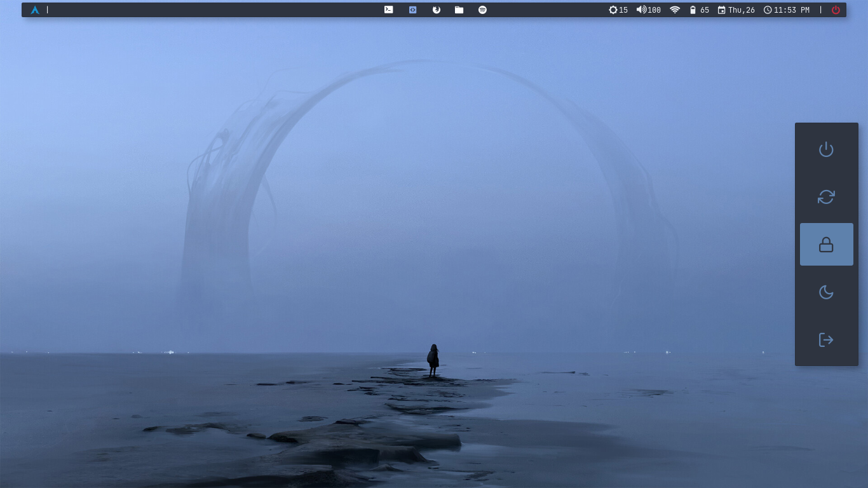This screenshot has width=868, height=488.
Task: Open the code editor icon in the bar
Action: [x=412, y=10]
